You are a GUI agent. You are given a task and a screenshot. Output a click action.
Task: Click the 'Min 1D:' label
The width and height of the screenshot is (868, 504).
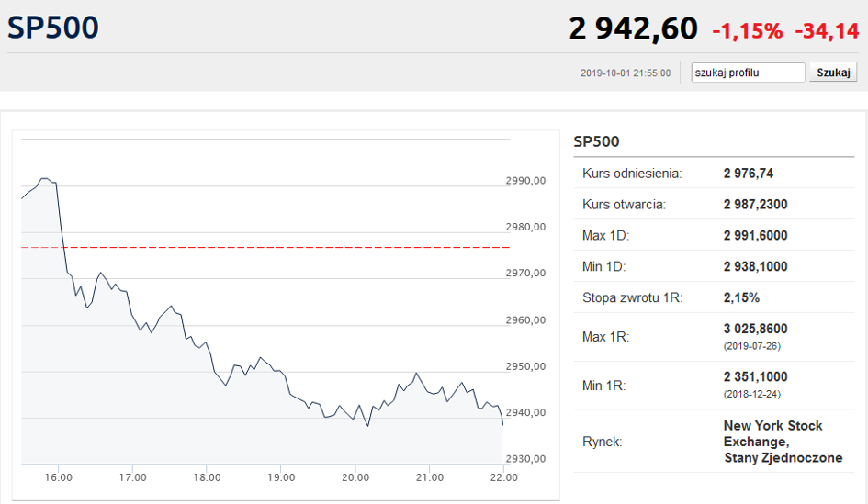[x=604, y=266]
